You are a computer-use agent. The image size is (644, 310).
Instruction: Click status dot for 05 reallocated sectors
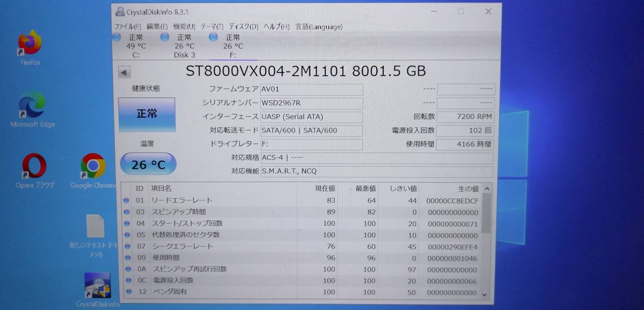(x=127, y=235)
